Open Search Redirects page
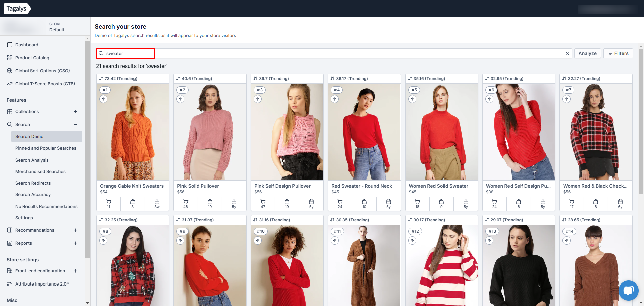The width and height of the screenshot is (644, 306). (33, 183)
